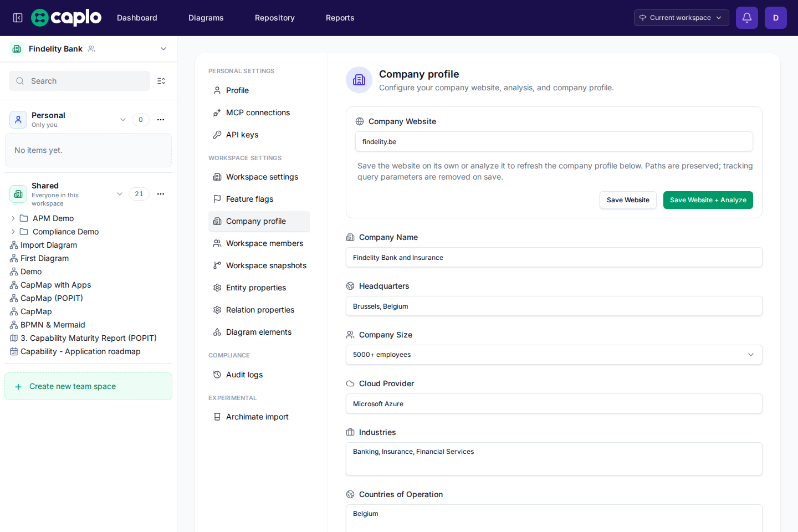Click the Audit logs history icon

point(217,375)
